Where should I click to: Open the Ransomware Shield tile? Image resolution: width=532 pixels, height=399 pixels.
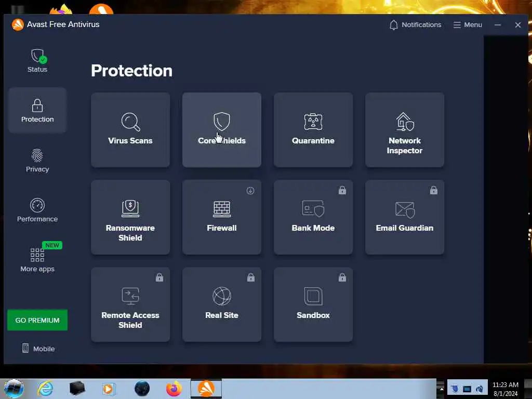coord(130,217)
